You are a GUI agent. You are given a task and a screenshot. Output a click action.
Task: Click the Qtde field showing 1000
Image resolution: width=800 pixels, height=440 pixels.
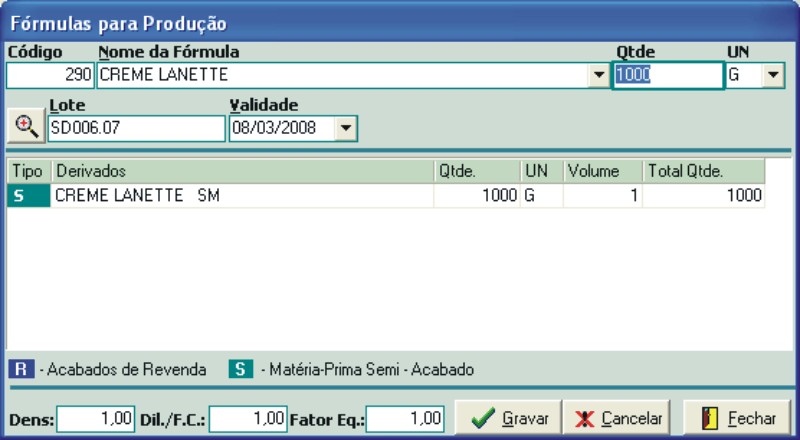tap(668, 76)
